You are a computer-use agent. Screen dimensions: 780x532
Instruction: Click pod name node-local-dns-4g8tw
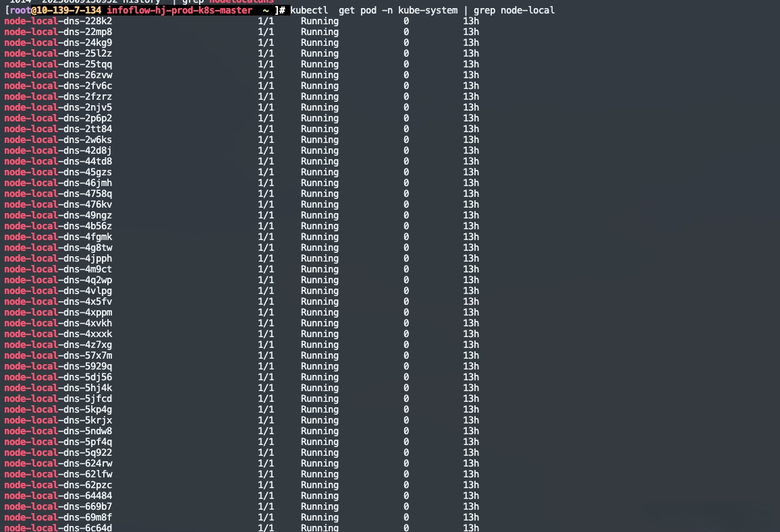58,247
